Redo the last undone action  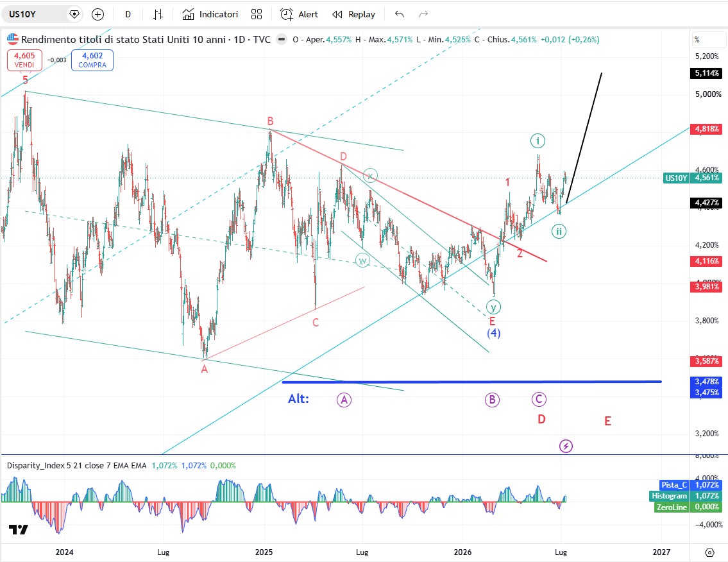tap(423, 14)
